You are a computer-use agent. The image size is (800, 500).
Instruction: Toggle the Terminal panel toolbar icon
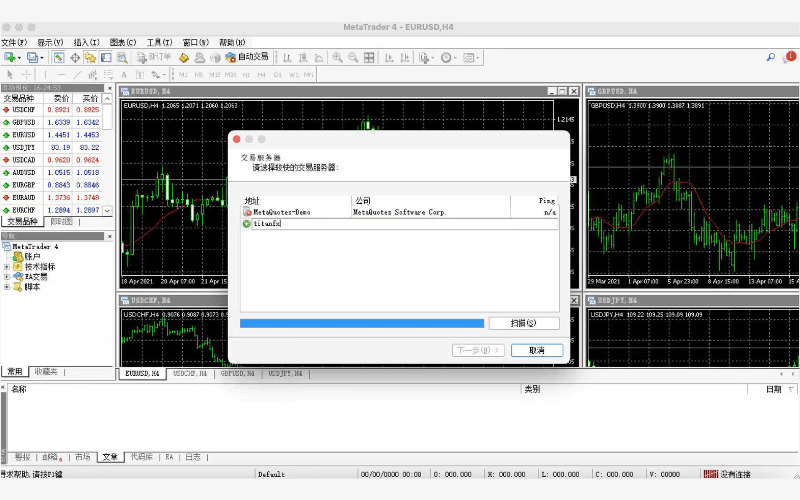click(106, 58)
